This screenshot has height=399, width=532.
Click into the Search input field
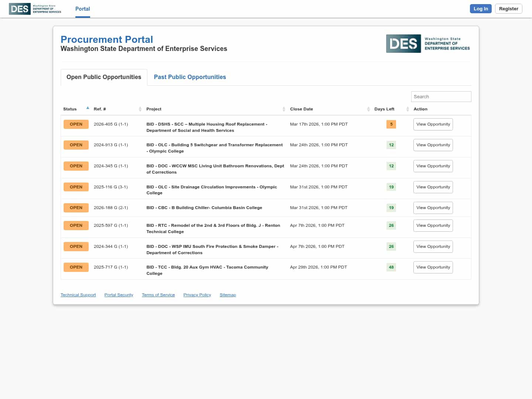[441, 96]
